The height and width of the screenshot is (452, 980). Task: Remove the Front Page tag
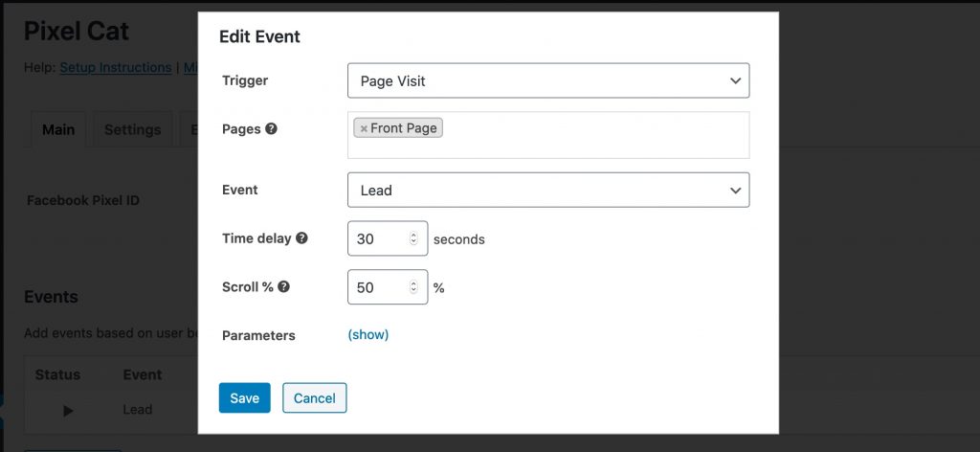(364, 128)
